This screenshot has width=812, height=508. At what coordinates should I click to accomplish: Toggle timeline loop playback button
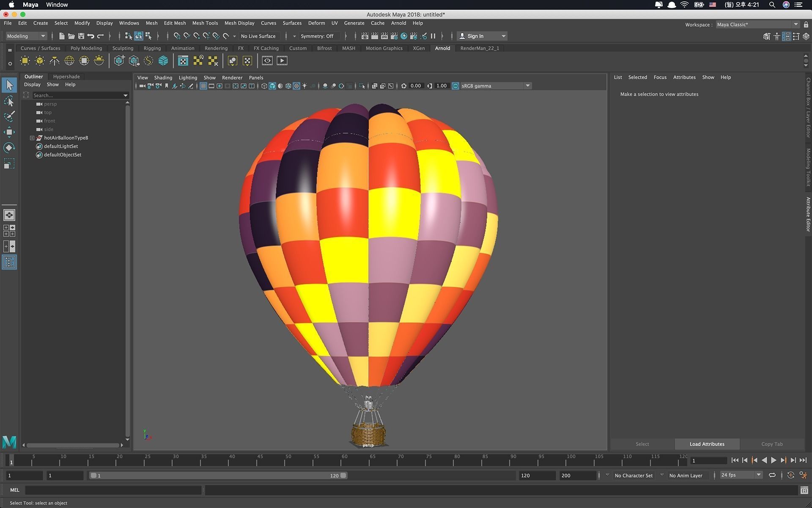(772, 475)
